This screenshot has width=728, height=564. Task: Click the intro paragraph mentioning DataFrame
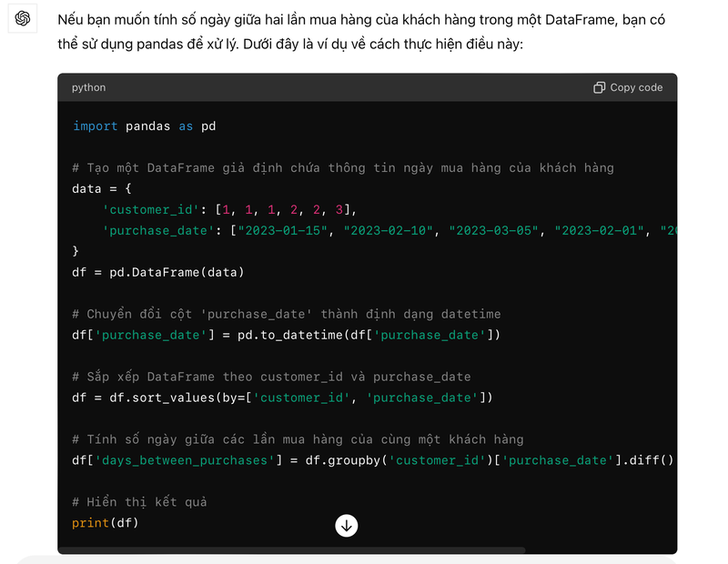click(x=361, y=32)
